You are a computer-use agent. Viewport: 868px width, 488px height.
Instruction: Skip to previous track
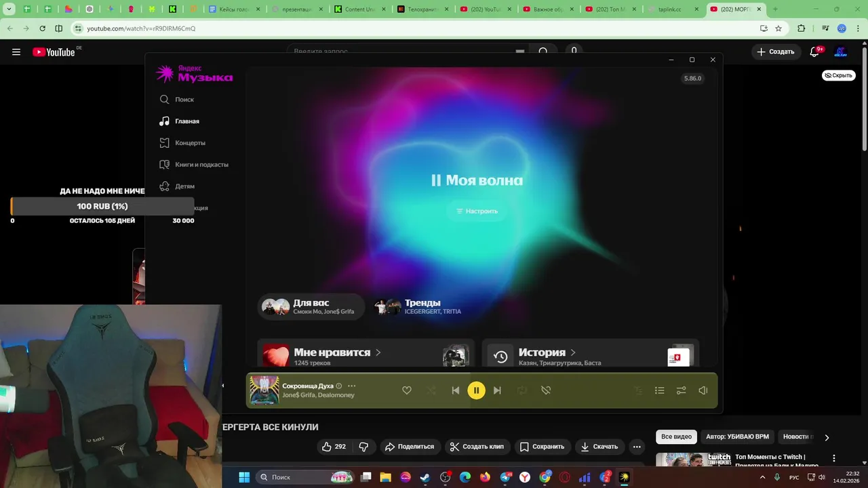click(x=456, y=390)
